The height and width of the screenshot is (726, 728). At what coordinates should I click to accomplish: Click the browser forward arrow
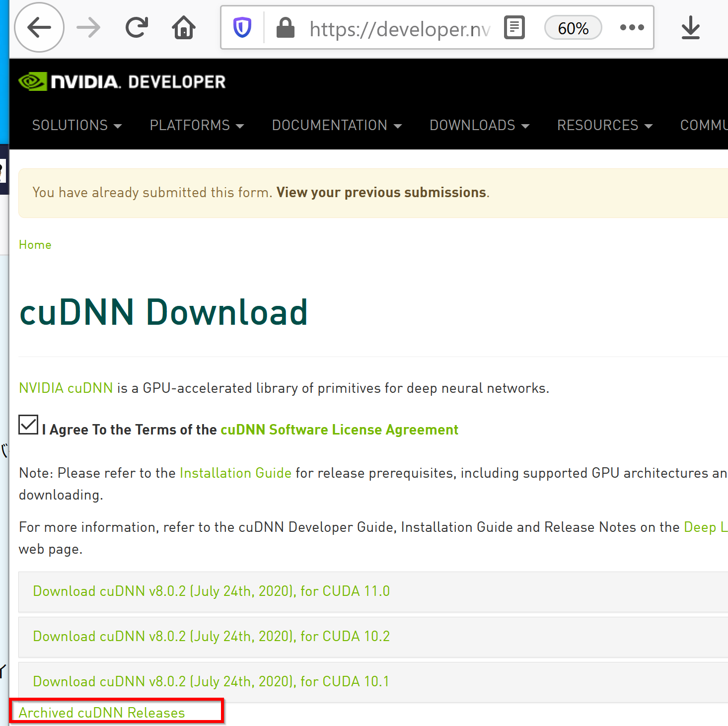88,27
